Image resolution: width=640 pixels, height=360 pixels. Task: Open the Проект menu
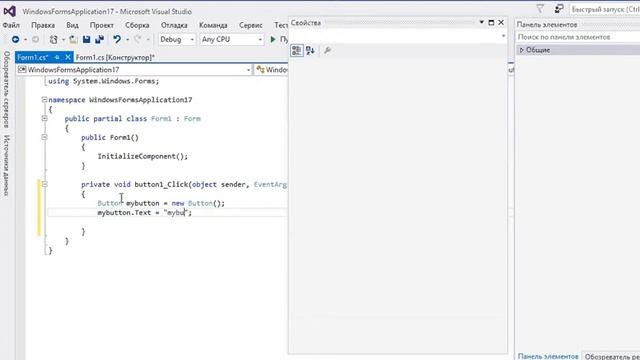(102, 25)
